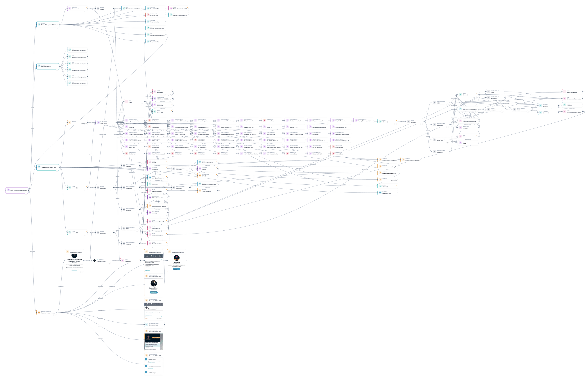Click the Luxottica breach database icon

pos(124,209)
